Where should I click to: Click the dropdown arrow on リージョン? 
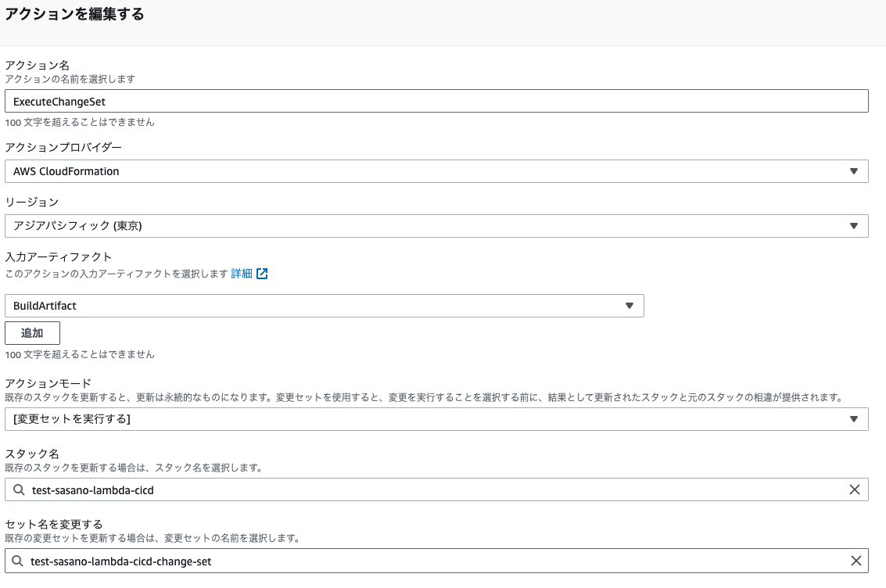pyautogui.click(x=854, y=225)
